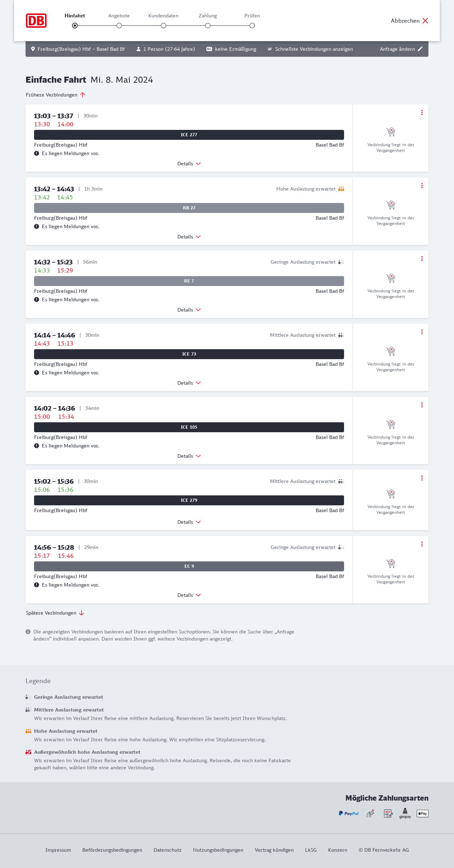Click the high occupancy icon for RB 27

coord(341,189)
